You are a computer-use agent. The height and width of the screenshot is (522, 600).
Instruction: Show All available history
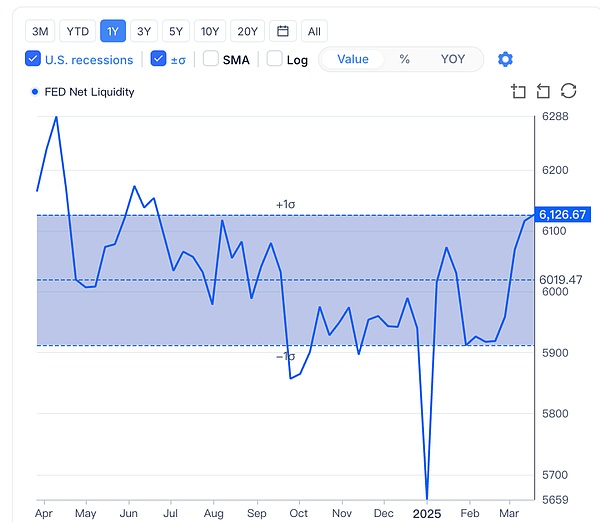314,31
